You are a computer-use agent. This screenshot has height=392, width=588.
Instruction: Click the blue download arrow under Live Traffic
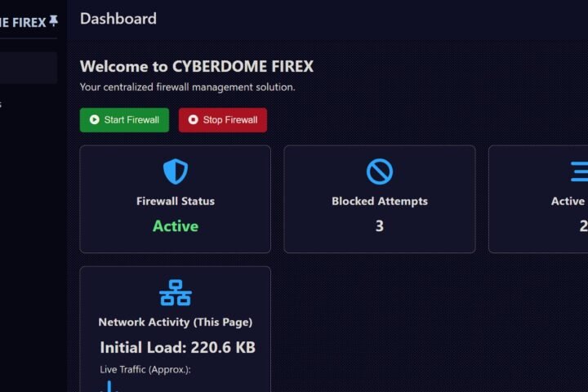109,386
